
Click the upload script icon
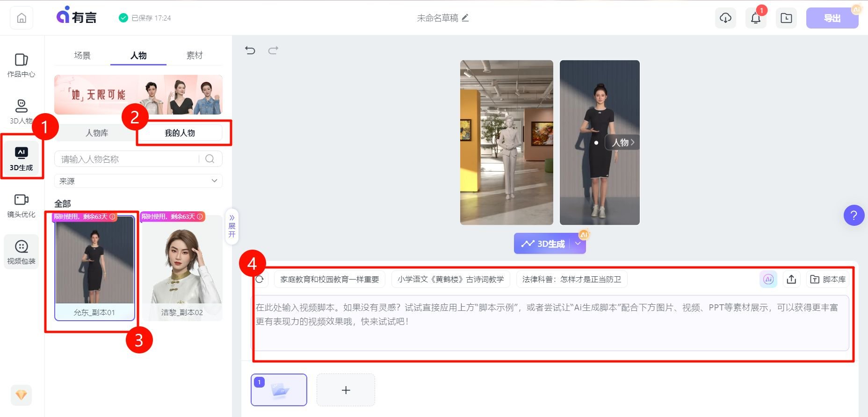pyautogui.click(x=791, y=279)
